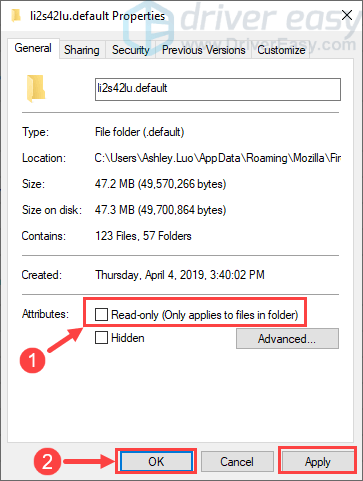Enable the Read-only attribute checkbox
Image resolution: width=363 pixels, height=481 pixels.
[101, 314]
